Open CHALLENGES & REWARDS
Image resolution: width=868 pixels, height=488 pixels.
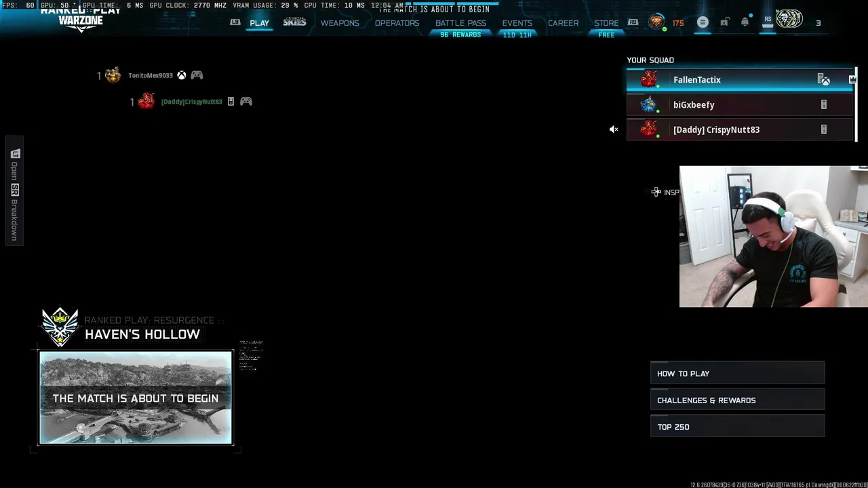pyautogui.click(x=737, y=400)
